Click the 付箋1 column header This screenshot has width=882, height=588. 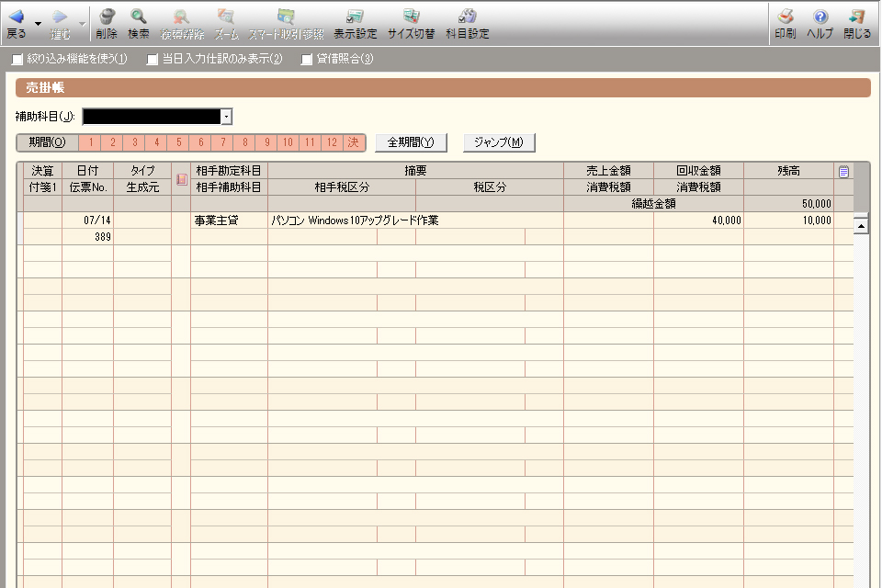tap(42, 187)
